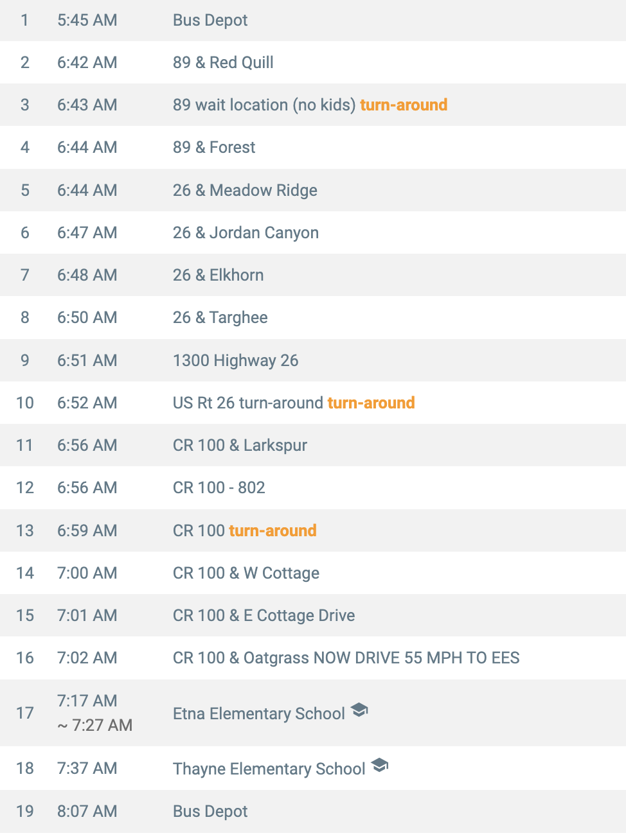Click the graduation cap icon beside Thayne Elementary School
626x840 pixels.
pyautogui.click(x=380, y=766)
